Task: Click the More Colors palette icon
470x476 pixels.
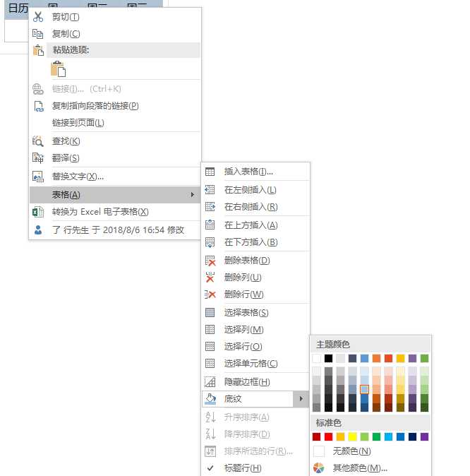Action: coord(318,468)
